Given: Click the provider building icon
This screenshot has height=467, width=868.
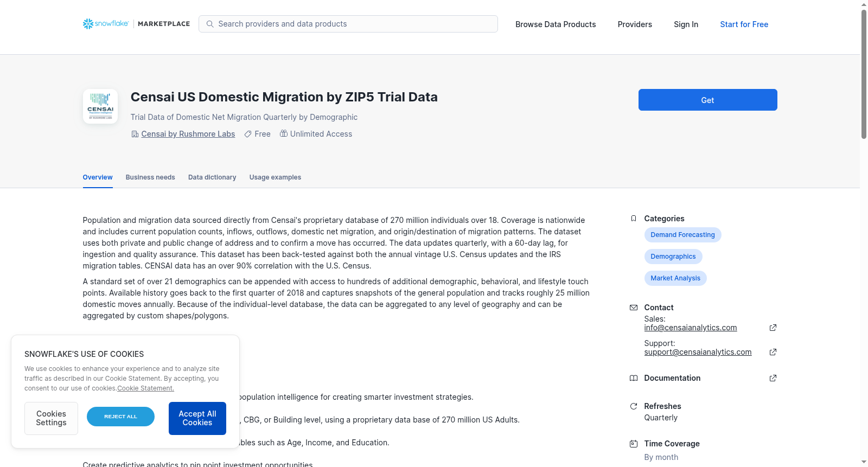Looking at the screenshot, I should (x=135, y=134).
